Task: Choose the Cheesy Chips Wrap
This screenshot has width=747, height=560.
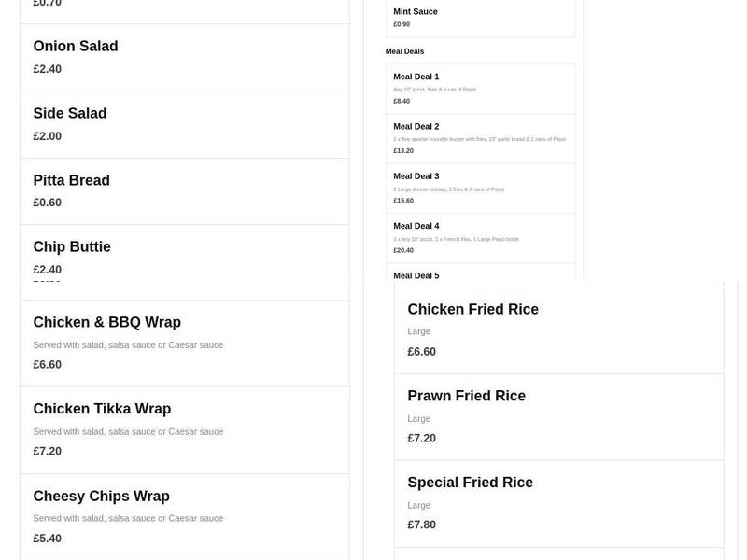Action: pyautogui.click(x=101, y=496)
